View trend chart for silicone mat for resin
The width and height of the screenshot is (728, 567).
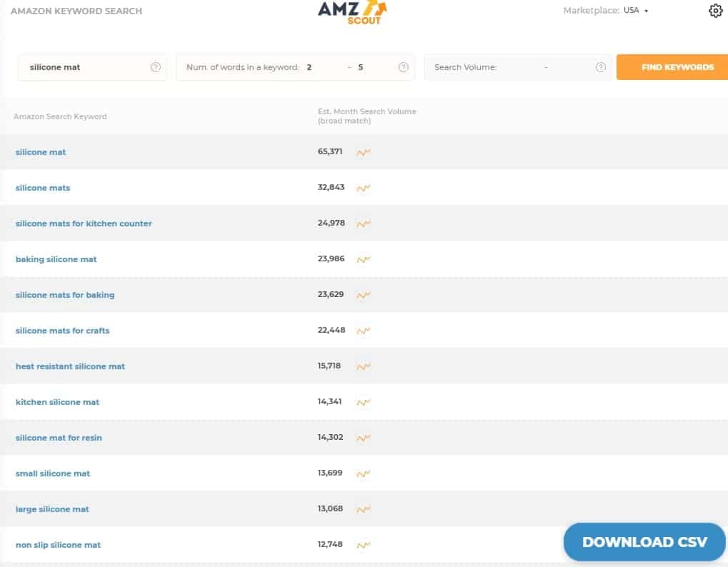pyautogui.click(x=363, y=438)
